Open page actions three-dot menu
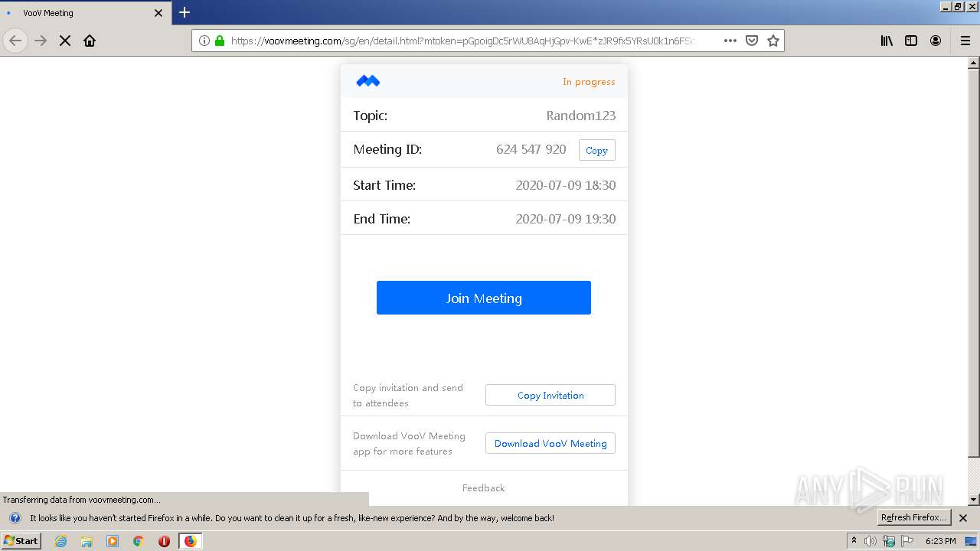The width and height of the screenshot is (980, 551). (730, 41)
